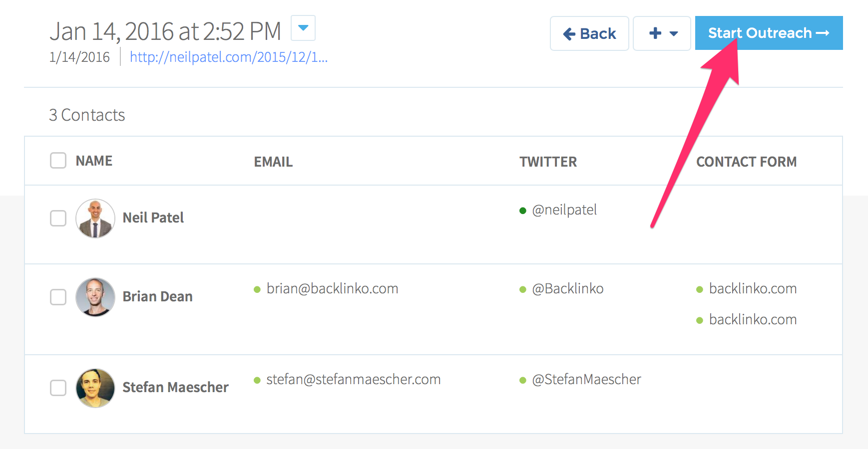The height and width of the screenshot is (449, 868).
Task: Click status dot next to brian@backlinko.com
Action: coord(257,289)
